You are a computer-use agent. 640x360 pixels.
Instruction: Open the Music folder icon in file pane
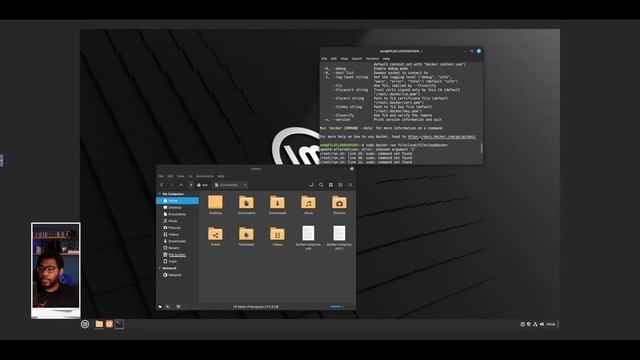pos(308,202)
